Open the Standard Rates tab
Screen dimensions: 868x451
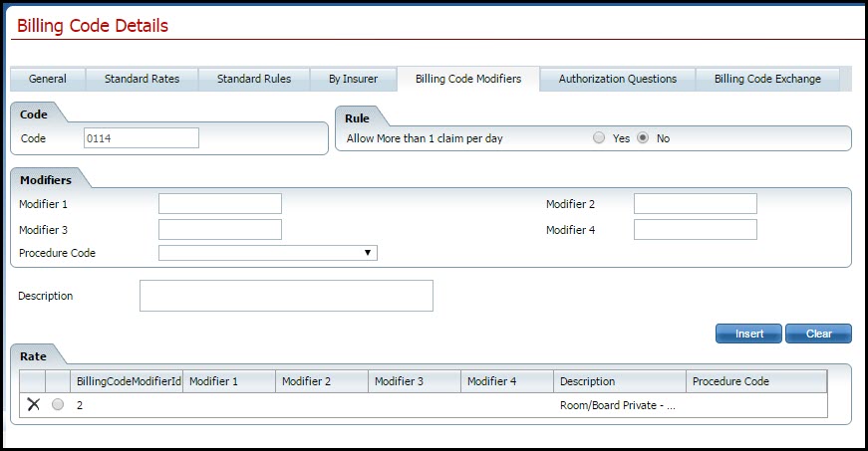pyautogui.click(x=141, y=79)
